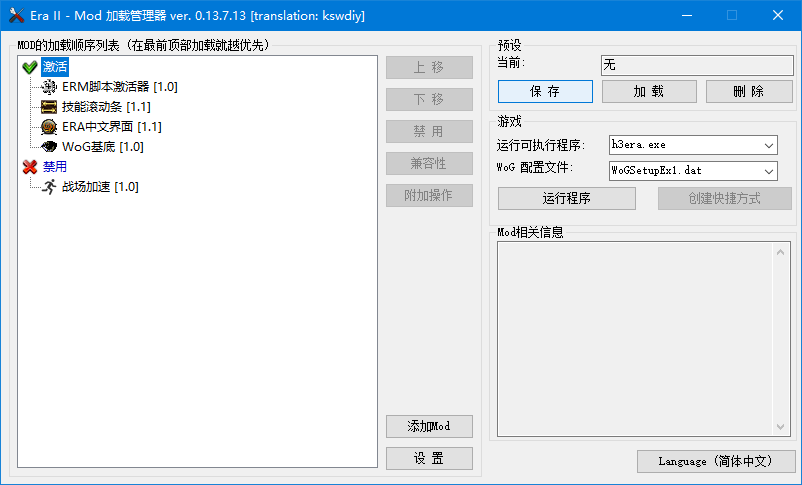Viewport: 802px width, 485px height.
Task: Click the 当前 preset field showing 无
Action: pos(697,65)
